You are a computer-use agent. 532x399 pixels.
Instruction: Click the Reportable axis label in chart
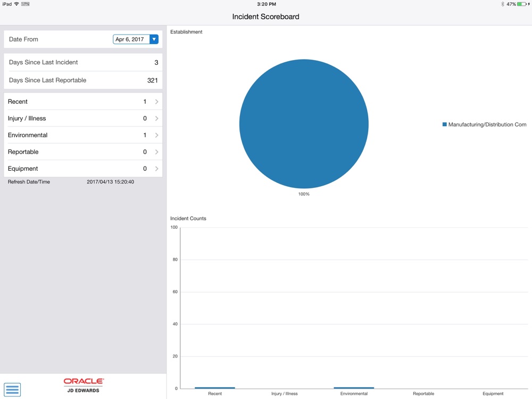tap(423, 394)
